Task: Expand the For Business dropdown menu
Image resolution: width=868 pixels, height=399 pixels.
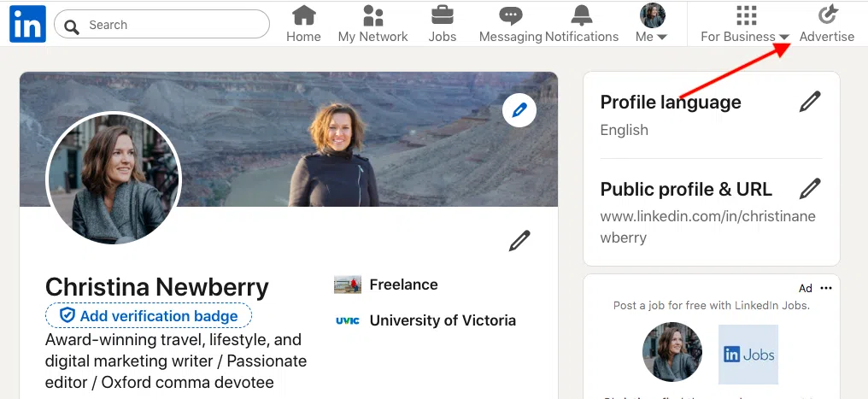Action: [745, 37]
